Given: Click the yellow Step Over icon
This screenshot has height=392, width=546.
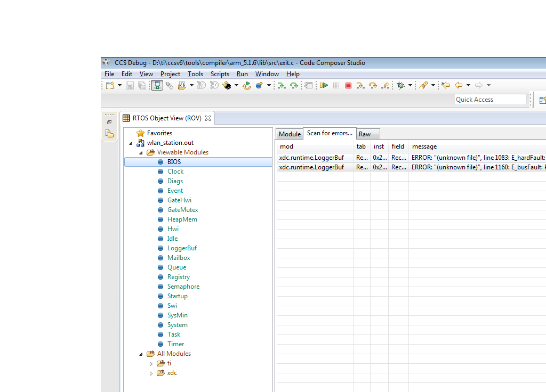Looking at the screenshot, I should [373, 85].
